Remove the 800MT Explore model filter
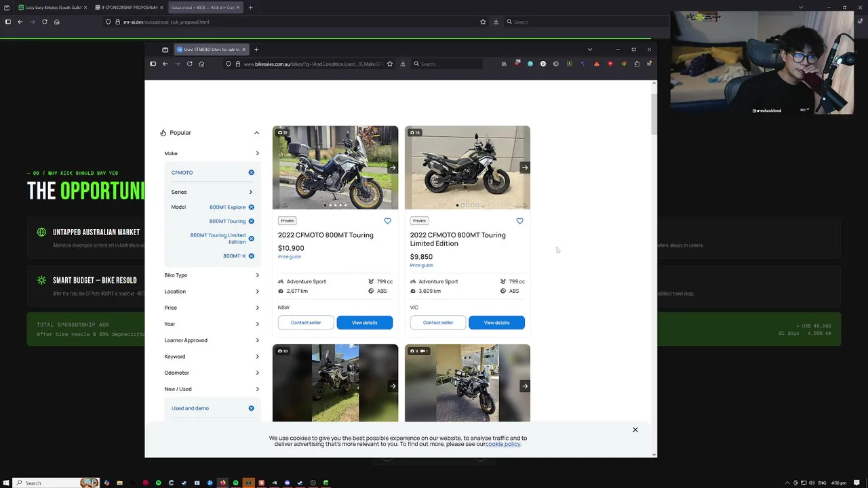The image size is (868, 488). [251, 207]
